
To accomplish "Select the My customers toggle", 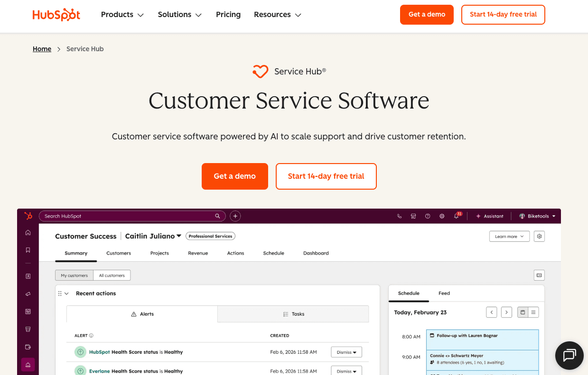I will point(74,275).
